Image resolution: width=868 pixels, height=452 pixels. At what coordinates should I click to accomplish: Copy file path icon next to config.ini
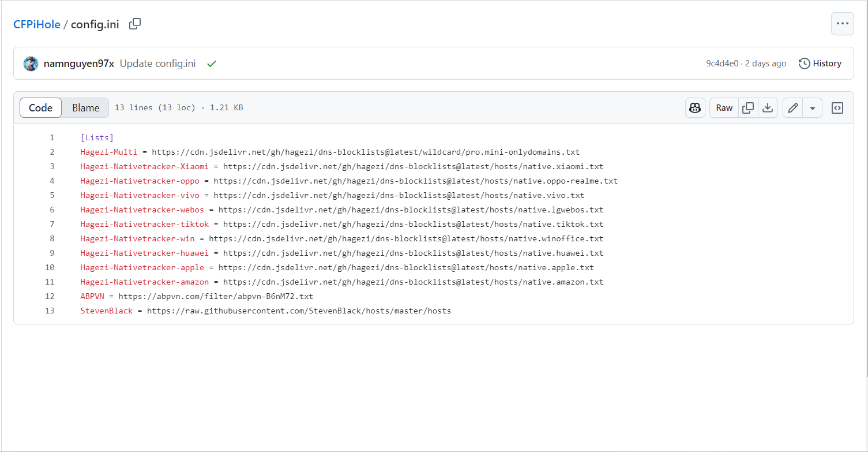(x=135, y=24)
